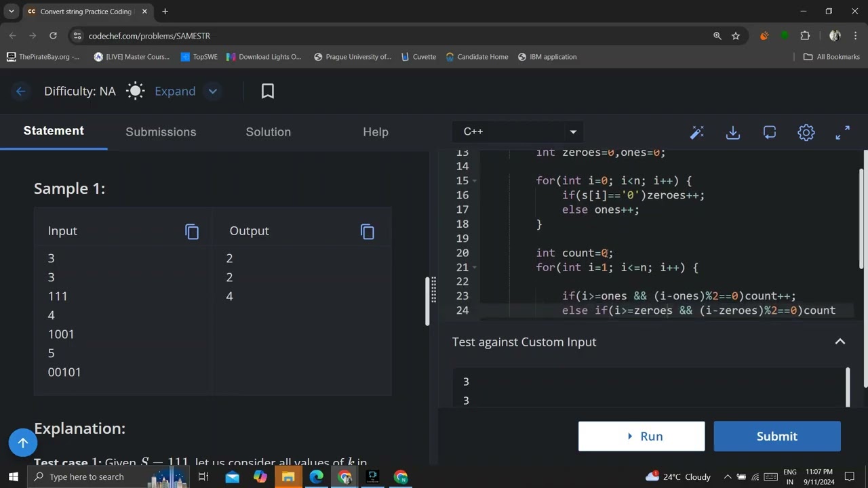Open the ENG IN language indicator

point(790,476)
